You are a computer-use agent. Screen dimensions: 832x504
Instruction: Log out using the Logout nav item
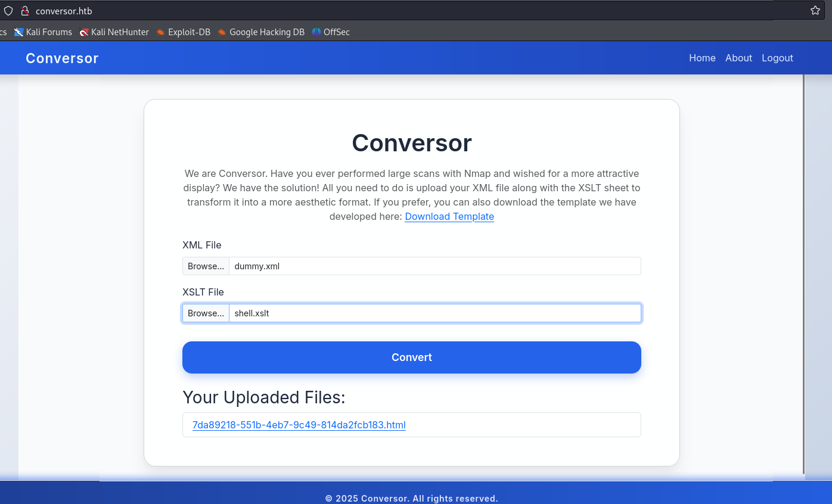(x=777, y=58)
